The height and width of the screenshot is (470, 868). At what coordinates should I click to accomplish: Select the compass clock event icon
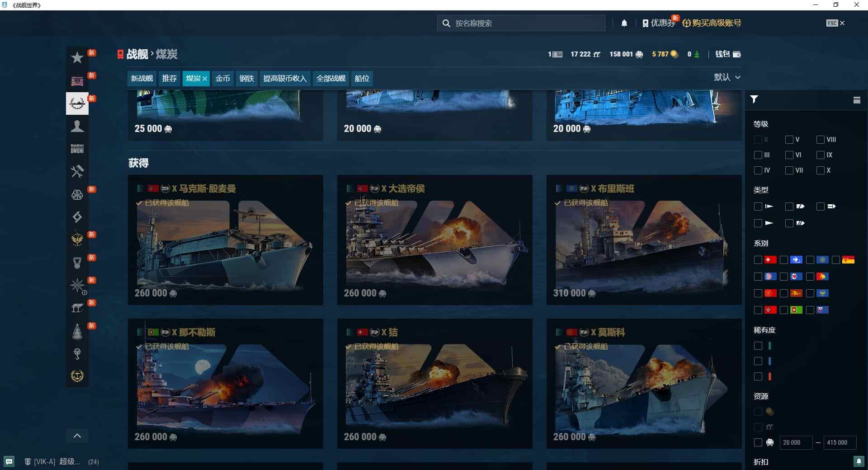(77, 286)
